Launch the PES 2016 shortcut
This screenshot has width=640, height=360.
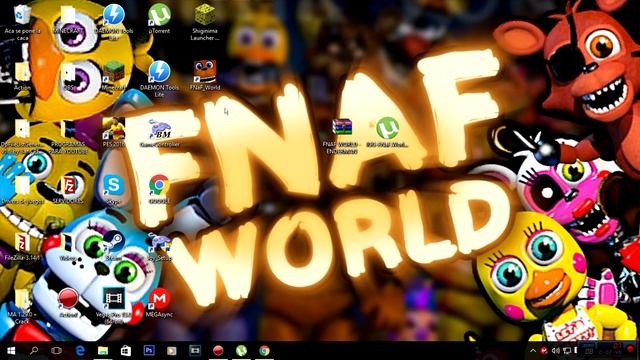113,128
